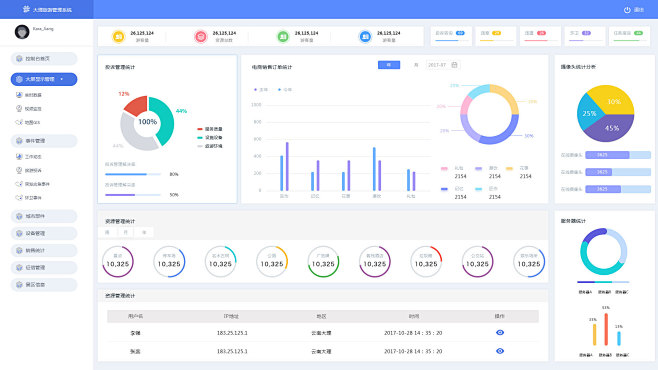Click the 工作动态 sidebar icon
658x370 pixels.
point(19,156)
